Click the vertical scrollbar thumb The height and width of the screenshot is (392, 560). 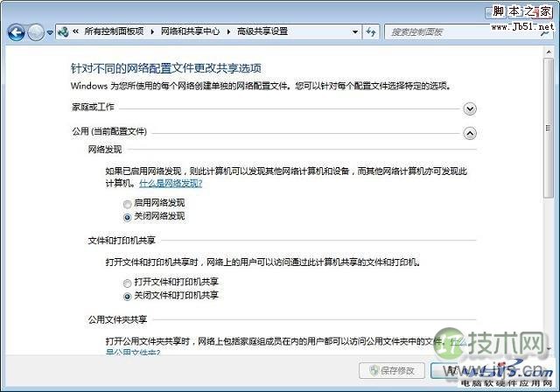click(549, 128)
